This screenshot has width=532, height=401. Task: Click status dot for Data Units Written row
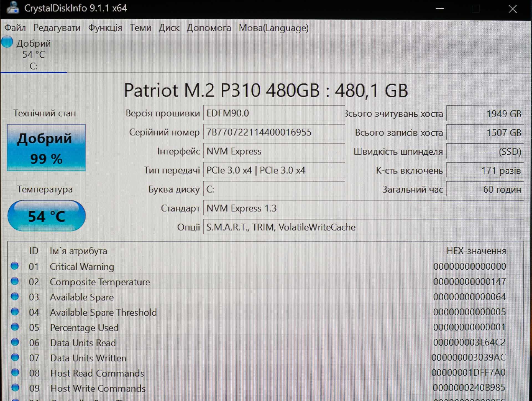[15, 357]
